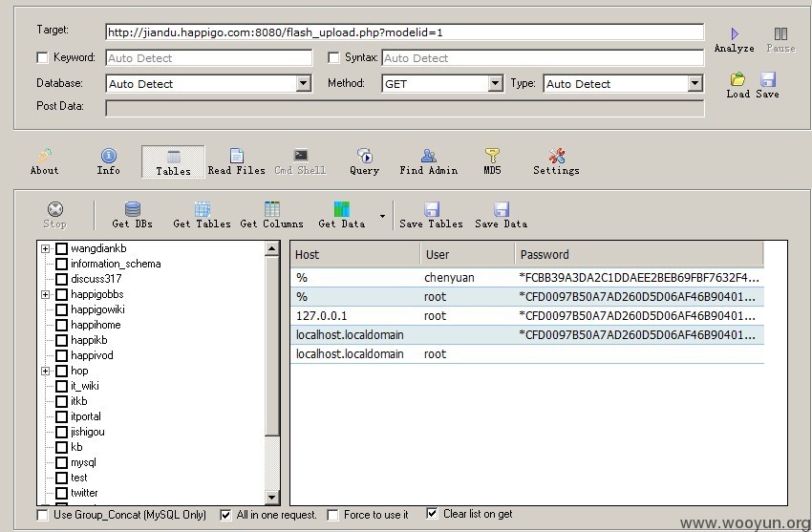The width and height of the screenshot is (812, 532).
Task: Check the wangdiankb database box
Action: [x=62, y=249]
